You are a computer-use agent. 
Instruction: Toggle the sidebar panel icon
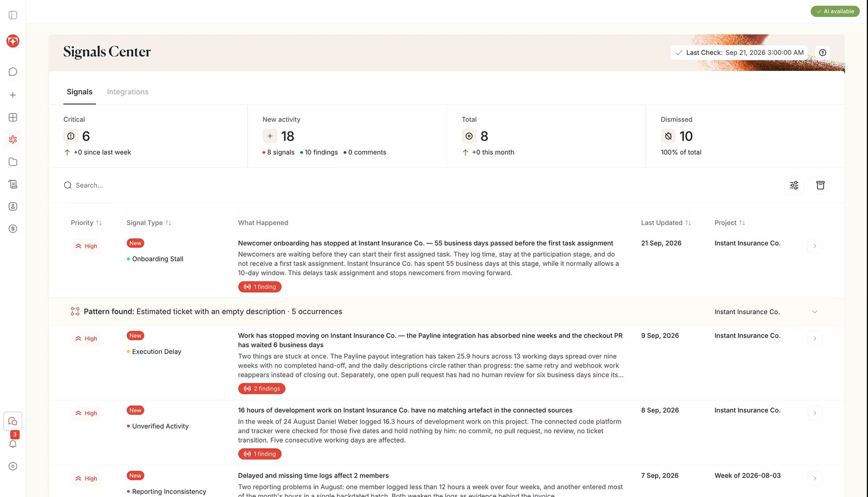coord(13,15)
